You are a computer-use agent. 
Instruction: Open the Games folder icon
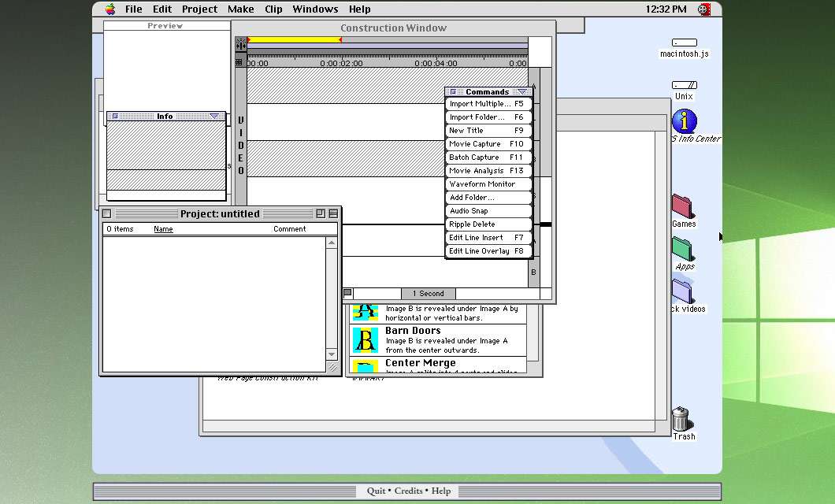(x=683, y=206)
